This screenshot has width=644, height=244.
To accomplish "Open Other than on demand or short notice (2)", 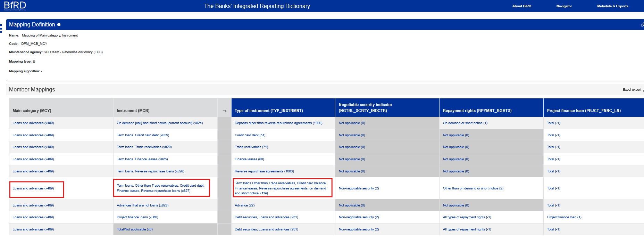I will click(473, 188).
